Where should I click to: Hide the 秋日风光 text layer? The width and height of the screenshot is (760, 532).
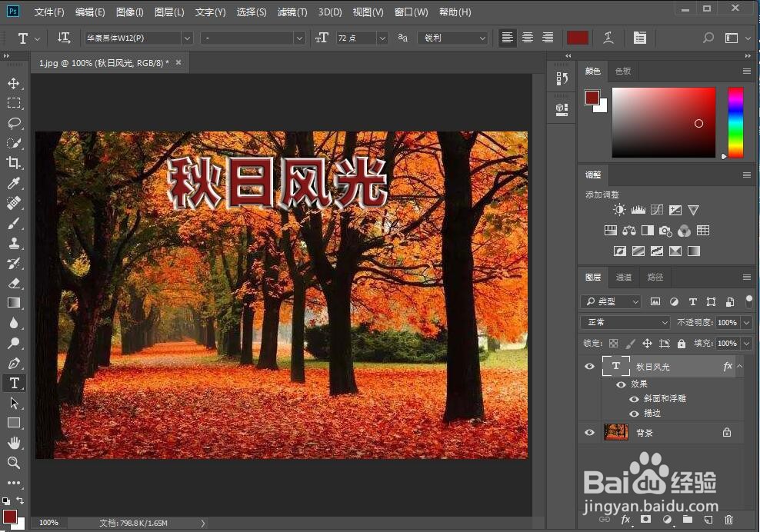(589, 367)
